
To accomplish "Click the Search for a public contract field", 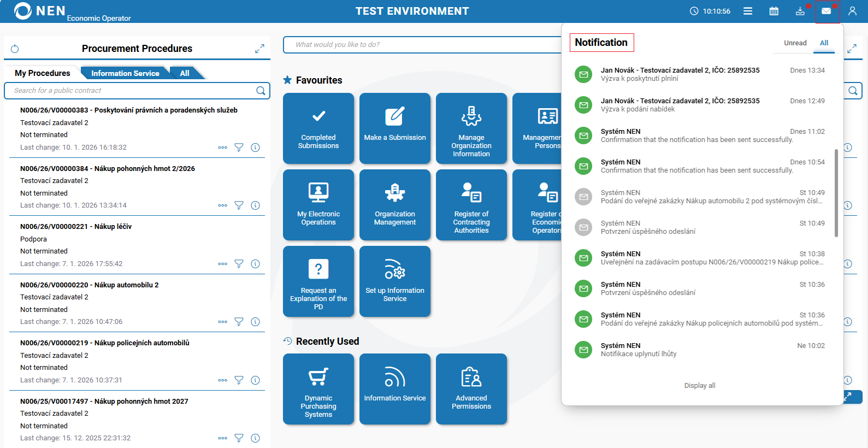I will [x=131, y=91].
